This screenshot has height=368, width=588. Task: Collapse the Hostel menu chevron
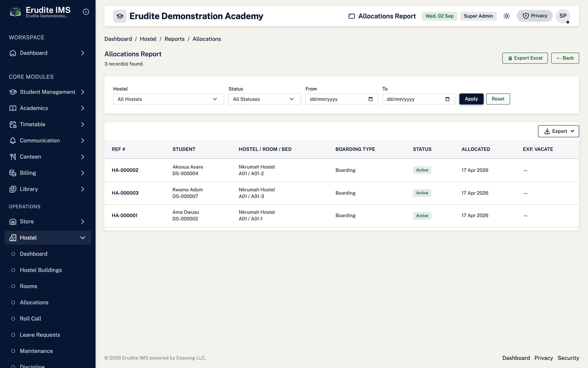[x=83, y=238]
